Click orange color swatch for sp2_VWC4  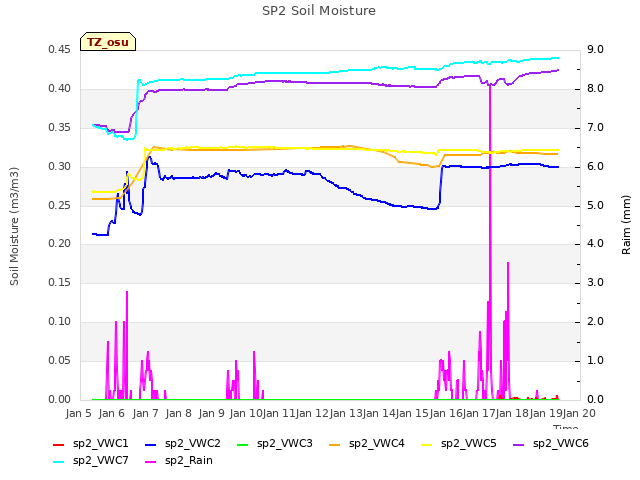click(x=335, y=445)
